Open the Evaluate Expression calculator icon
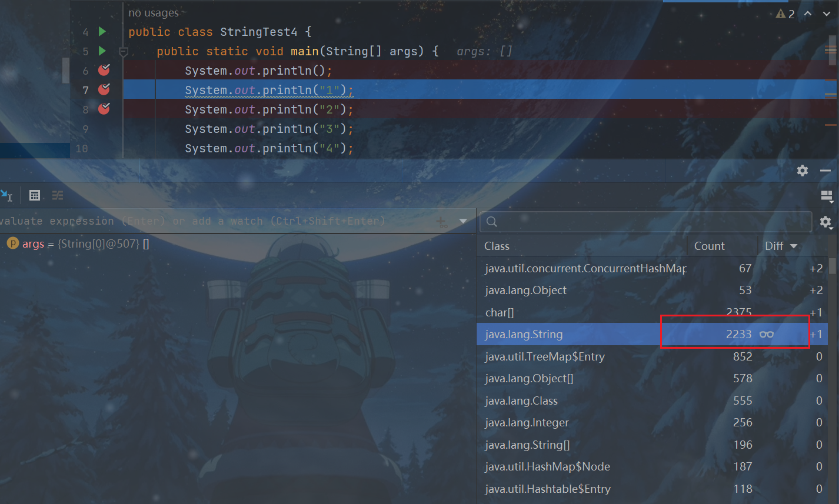Screen dimensions: 839x504 (x=35, y=195)
